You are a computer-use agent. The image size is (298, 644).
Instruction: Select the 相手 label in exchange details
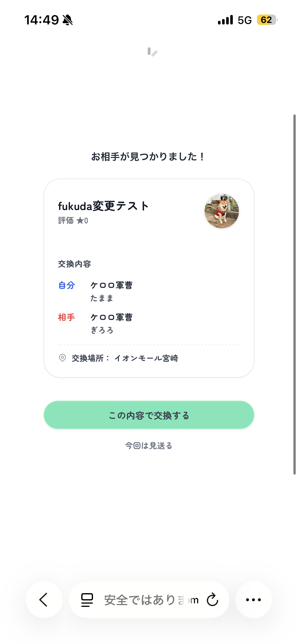click(66, 317)
